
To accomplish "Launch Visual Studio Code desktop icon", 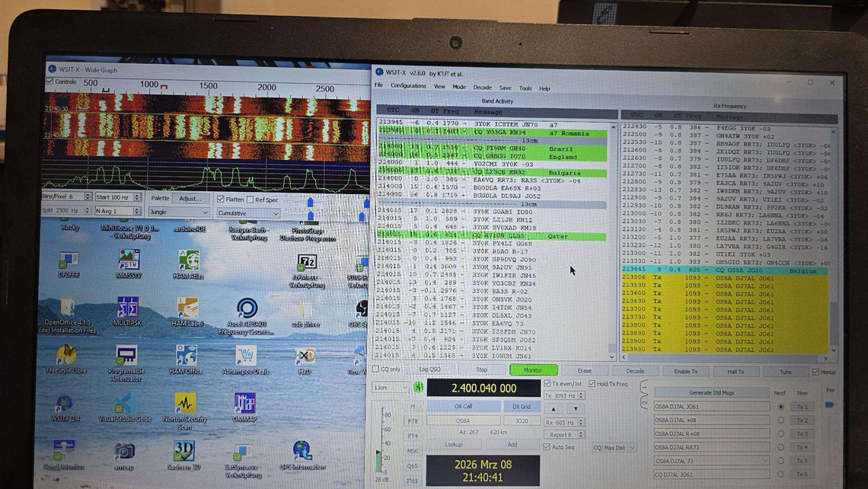I will [x=124, y=403].
